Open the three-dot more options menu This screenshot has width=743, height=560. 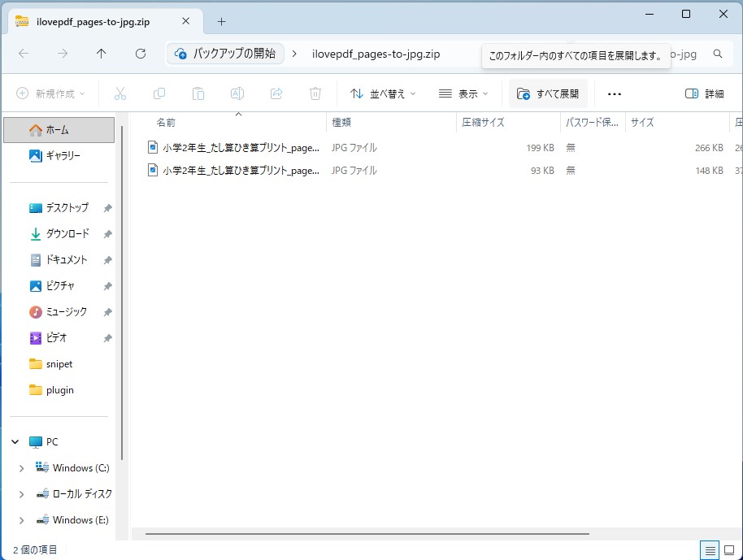[615, 93]
